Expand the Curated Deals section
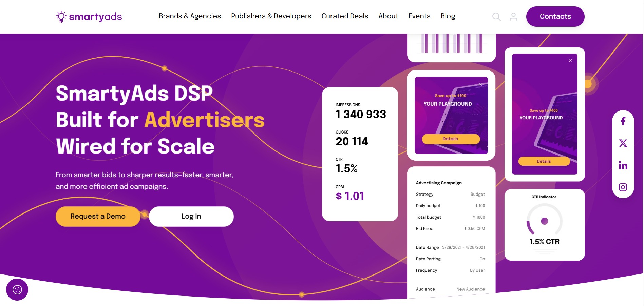Viewport: 644px width, 306px height. point(345,16)
